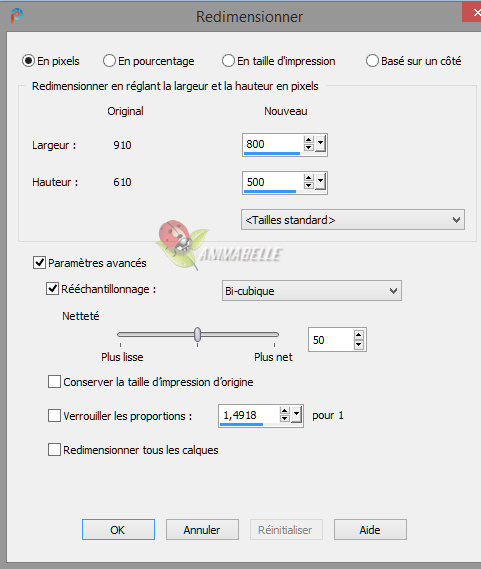Image resolution: width=481 pixels, height=569 pixels.
Task: Click the OK button
Action: click(x=118, y=529)
